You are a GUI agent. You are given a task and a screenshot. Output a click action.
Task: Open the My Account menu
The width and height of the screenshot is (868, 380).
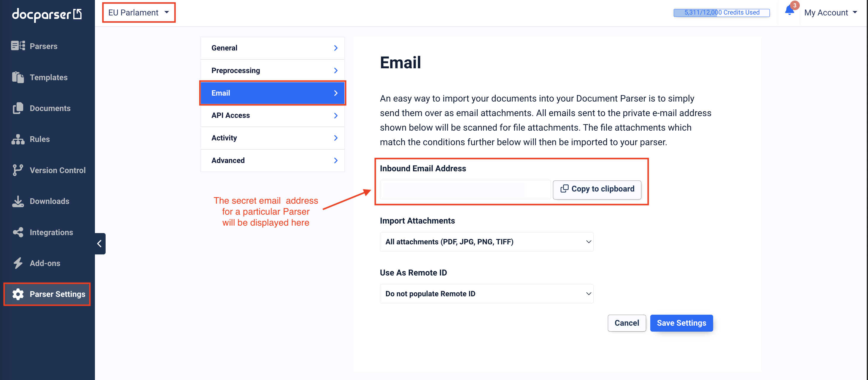point(830,12)
